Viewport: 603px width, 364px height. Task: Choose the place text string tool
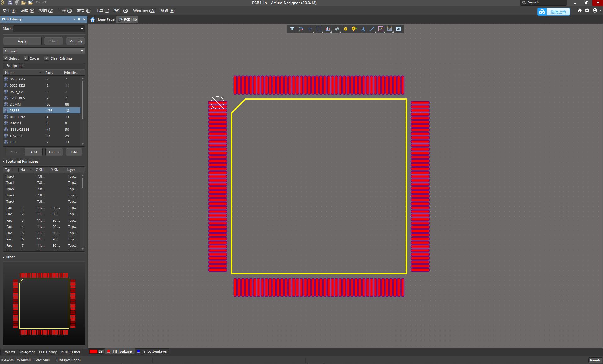[363, 29]
